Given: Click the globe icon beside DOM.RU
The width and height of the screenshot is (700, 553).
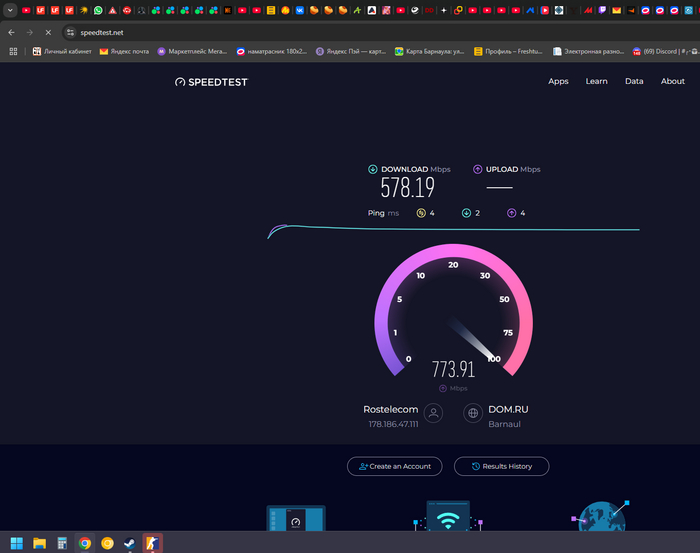Looking at the screenshot, I should click(x=473, y=412).
